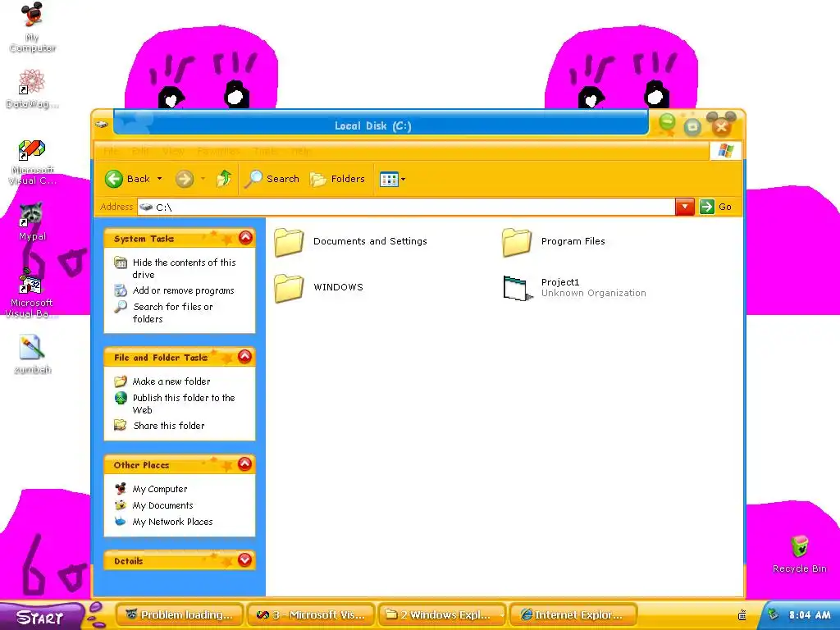840x630 pixels.
Task: Open Windows Explorer taskbar group
Action: point(442,615)
